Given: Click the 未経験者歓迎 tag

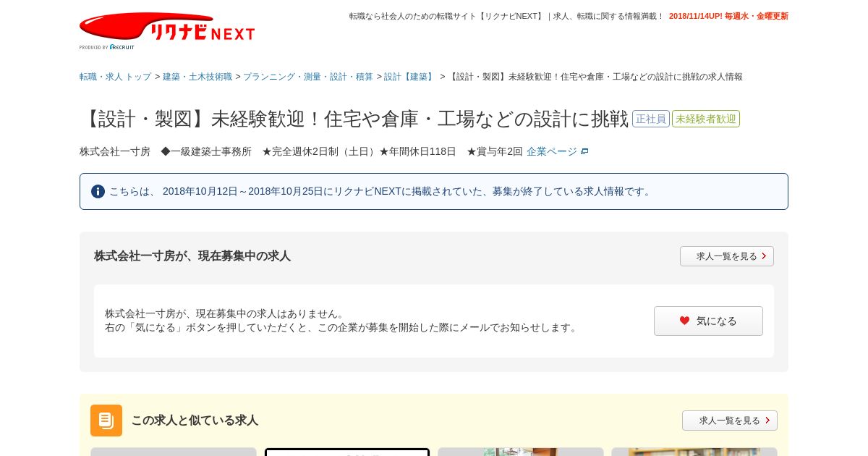Looking at the screenshot, I should (706, 119).
